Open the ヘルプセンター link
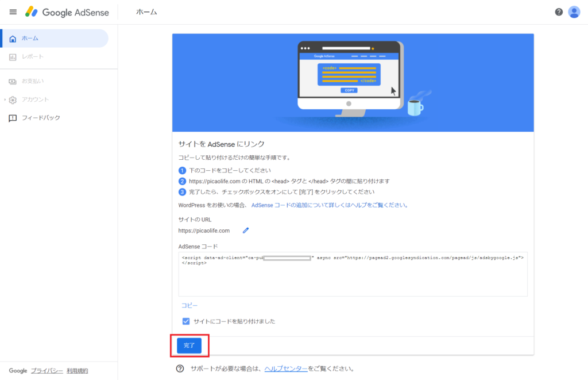Viewport: 588px width, 380px height. pos(286,369)
